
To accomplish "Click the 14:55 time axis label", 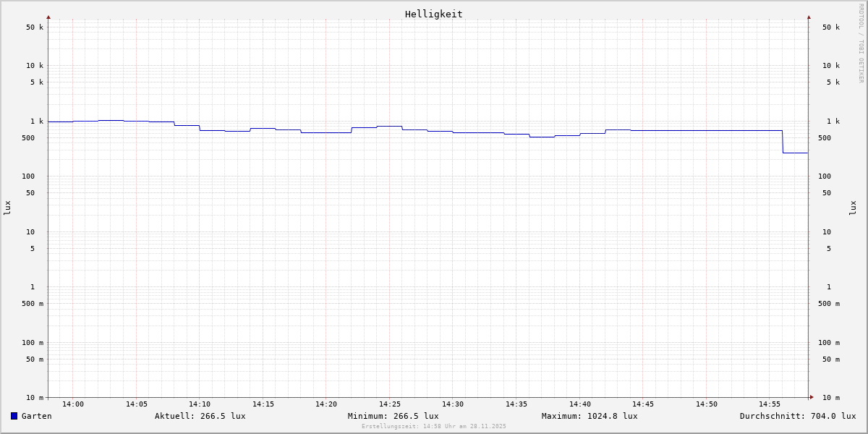I will point(770,404).
